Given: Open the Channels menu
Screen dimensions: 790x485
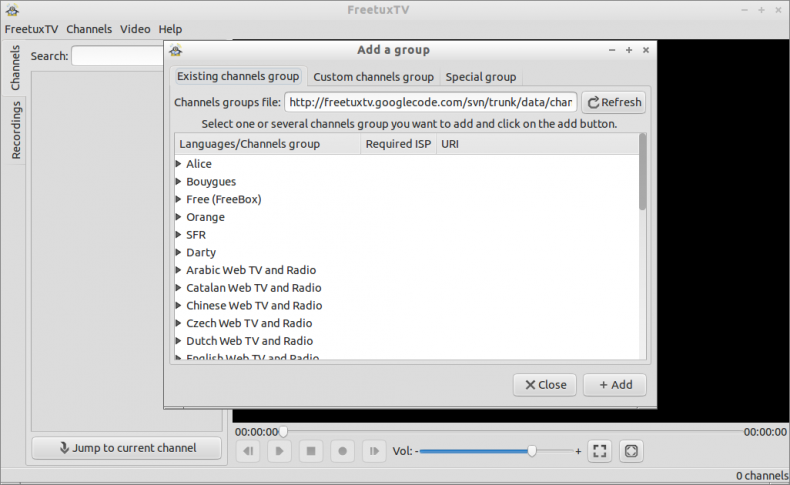Looking at the screenshot, I should pos(89,29).
